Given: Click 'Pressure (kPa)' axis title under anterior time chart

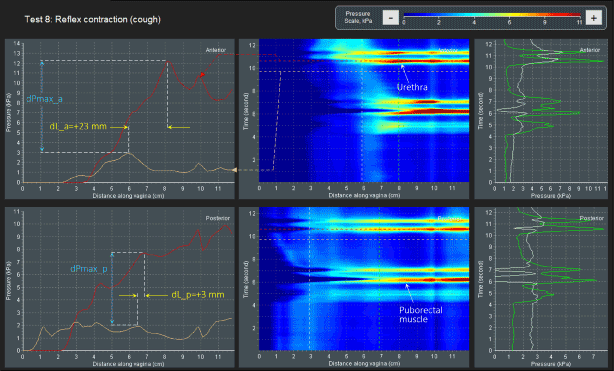Looking at the screenshot, I should [x=551, y=195].
